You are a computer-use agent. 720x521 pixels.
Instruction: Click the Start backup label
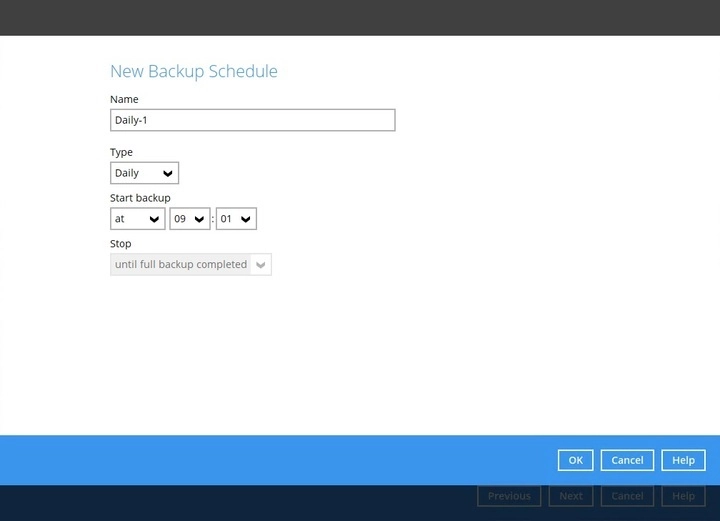pos(140,198)
